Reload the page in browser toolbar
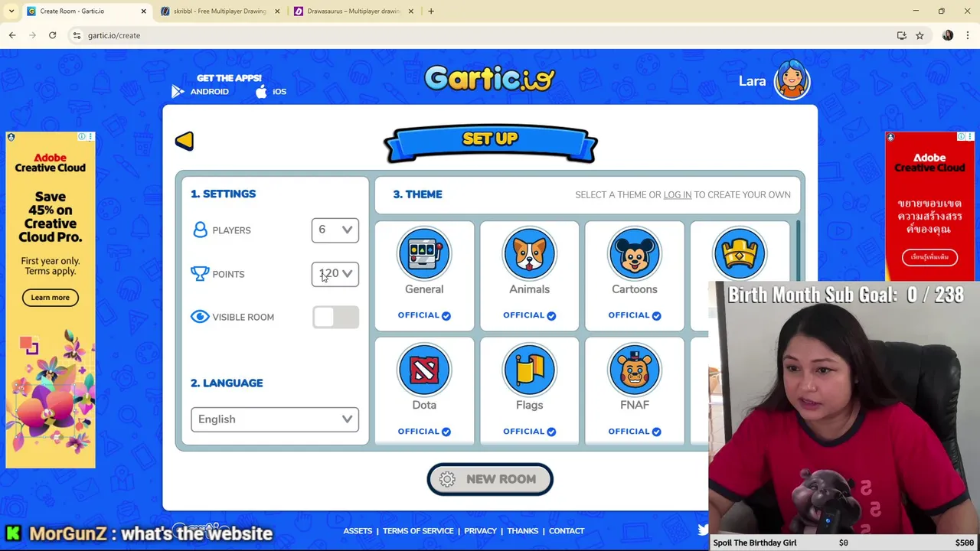980x551 pixels. point(52,35)
